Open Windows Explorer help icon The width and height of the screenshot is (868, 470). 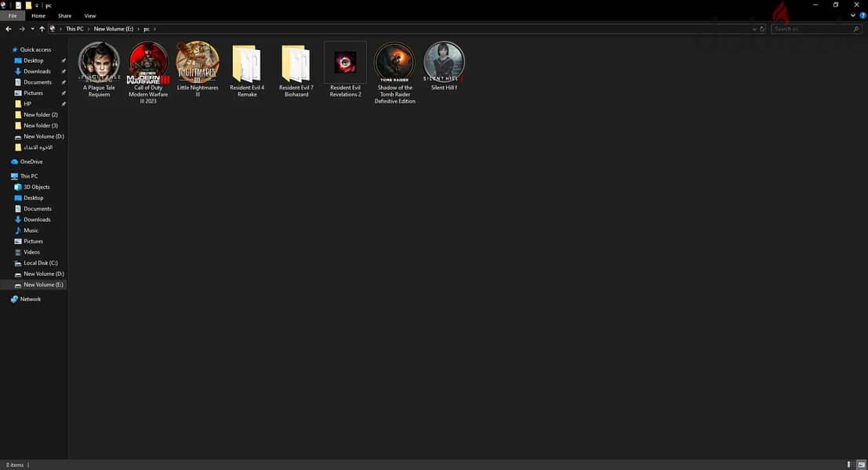(x=863, y=16)
